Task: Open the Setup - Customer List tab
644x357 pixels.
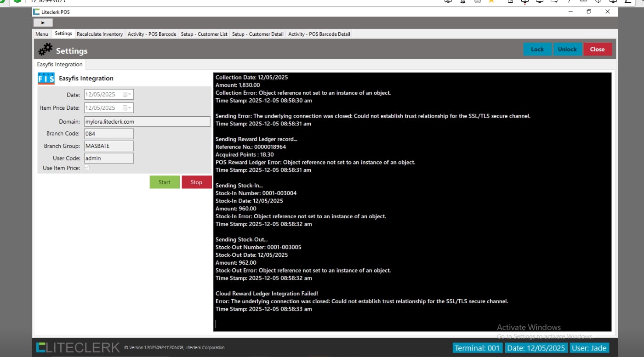Action: [x=204, y=34]
